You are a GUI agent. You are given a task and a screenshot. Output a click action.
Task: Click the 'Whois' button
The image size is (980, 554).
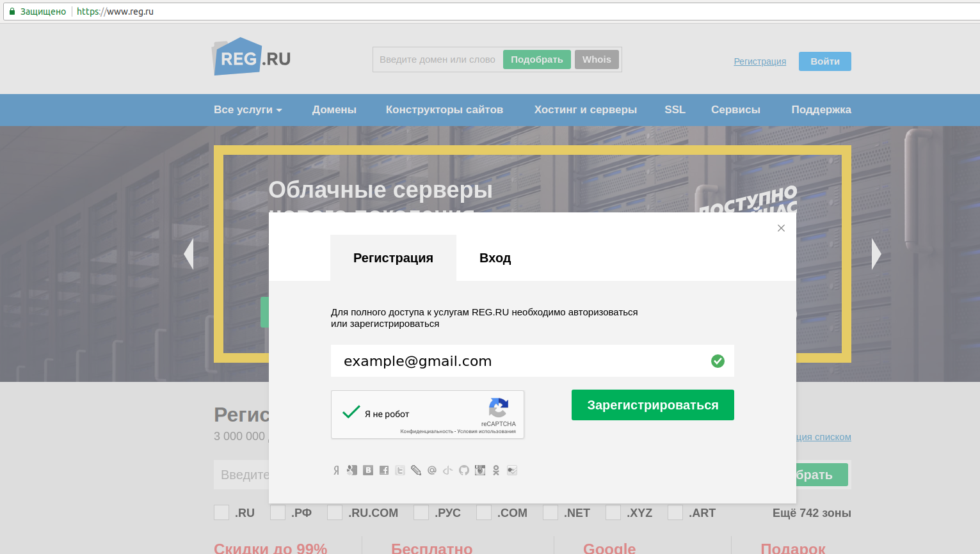[597, 59]
